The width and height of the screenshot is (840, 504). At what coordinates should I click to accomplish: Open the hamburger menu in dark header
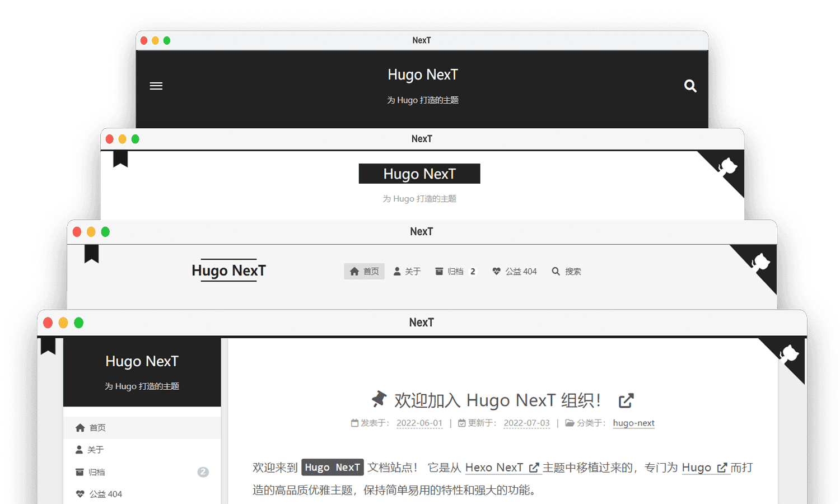pos(156,86)
